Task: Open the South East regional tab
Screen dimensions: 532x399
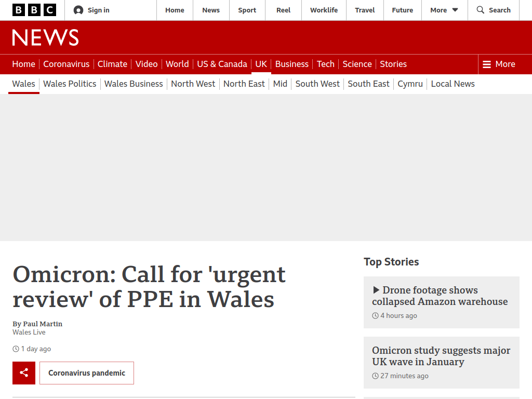Action: pyautogui.click(x=368, y=84)
